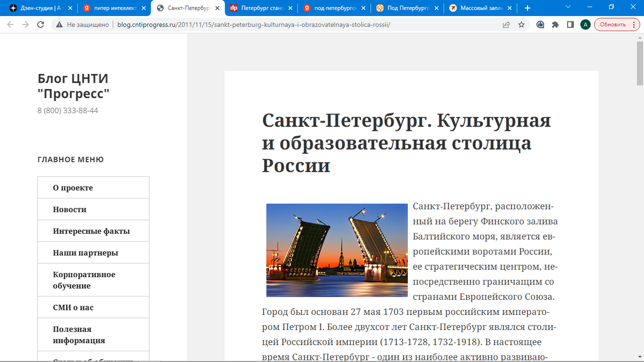Image resolution: width=644 pixels, height=362 pixels.
Task: Close the active 'Санкт-Петербург' tab
Action: [x=217, y=8]
